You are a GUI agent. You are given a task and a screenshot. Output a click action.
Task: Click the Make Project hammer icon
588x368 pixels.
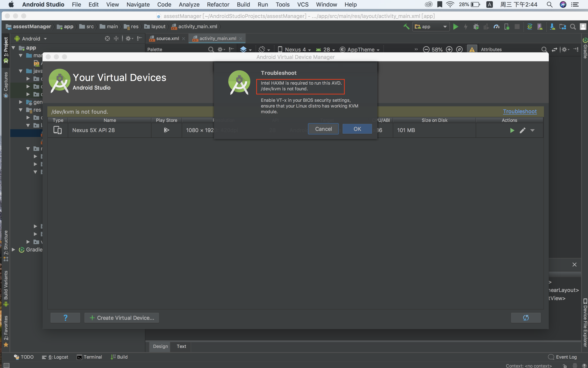(x=406, y=27)
